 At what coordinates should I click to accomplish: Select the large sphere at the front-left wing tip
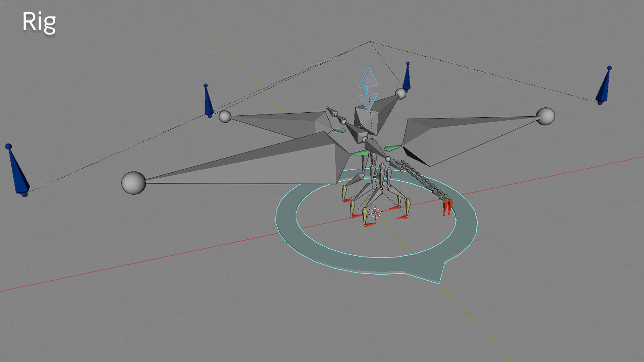133,183
